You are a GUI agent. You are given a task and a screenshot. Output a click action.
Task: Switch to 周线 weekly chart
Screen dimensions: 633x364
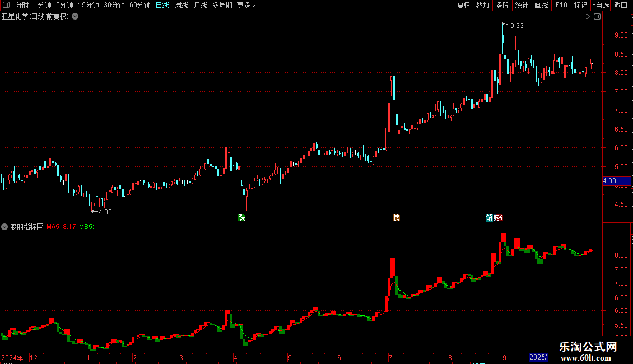tap(181, 5)
